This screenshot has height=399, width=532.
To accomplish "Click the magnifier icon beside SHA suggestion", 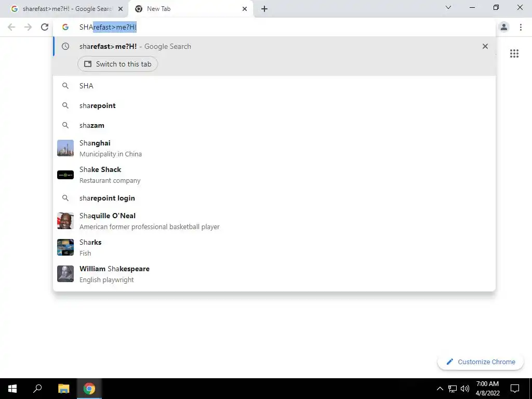I will point(65,86).
